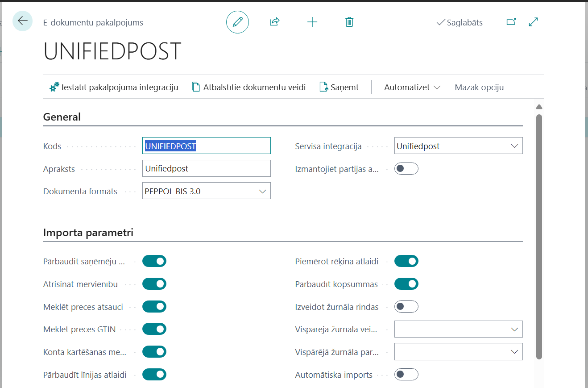Click Mazāk opciju button
Image resolution: width=588 pixels, height=388 pixels.
point(479,87)
